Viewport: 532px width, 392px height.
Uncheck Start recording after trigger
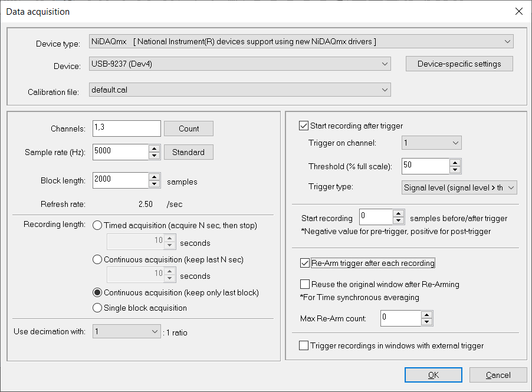[304, 126]
